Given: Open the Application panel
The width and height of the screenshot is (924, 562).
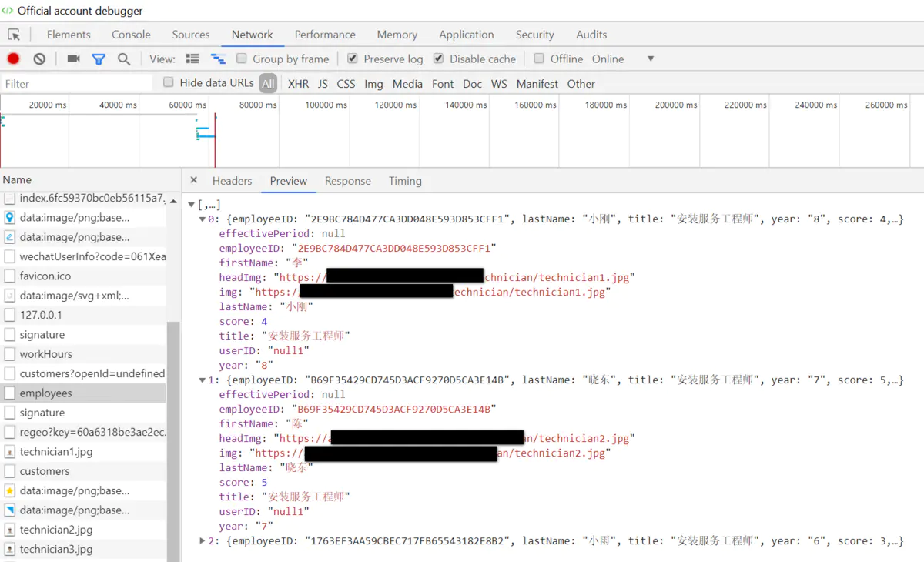Looking at the screenshot, I should point(467,35).
